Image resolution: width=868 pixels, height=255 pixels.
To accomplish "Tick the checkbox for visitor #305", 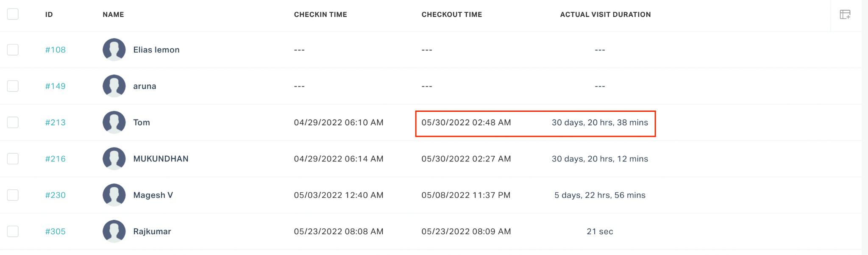I will click(x=13, y=231).
